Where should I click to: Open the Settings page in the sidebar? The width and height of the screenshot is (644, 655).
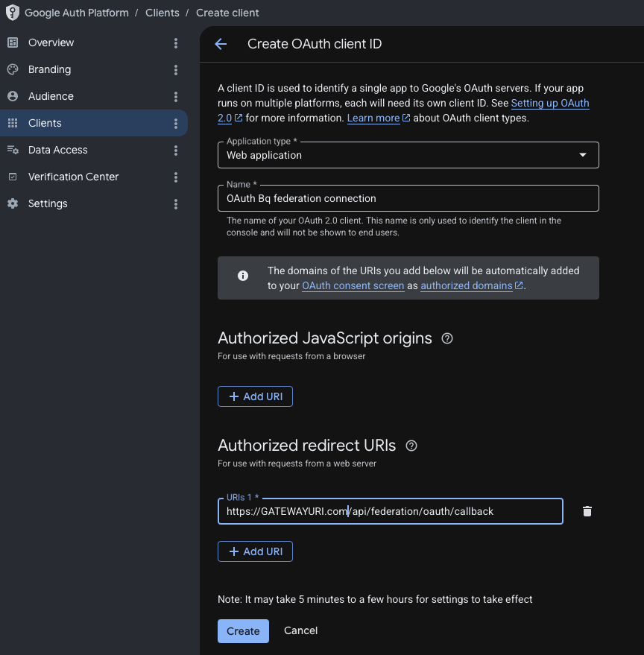pos(48,203)
